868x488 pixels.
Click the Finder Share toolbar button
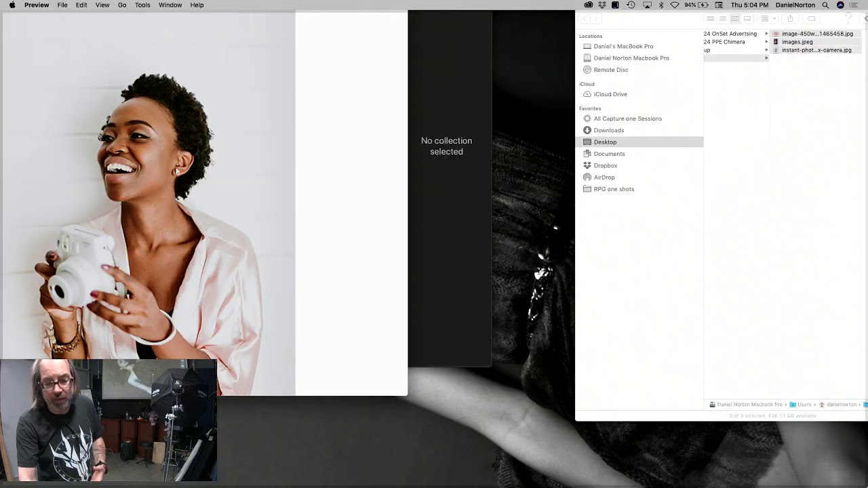tap(790, 19)
